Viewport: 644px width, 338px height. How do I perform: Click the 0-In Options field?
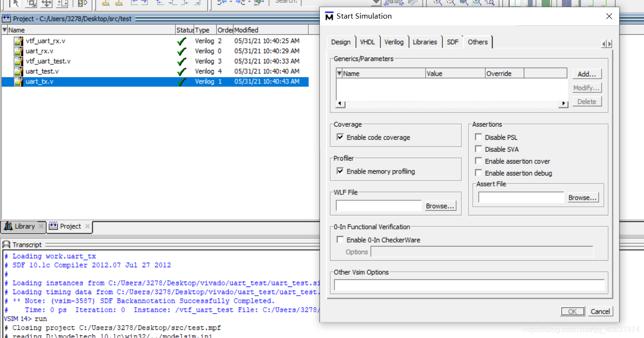(x=482, y=252)
